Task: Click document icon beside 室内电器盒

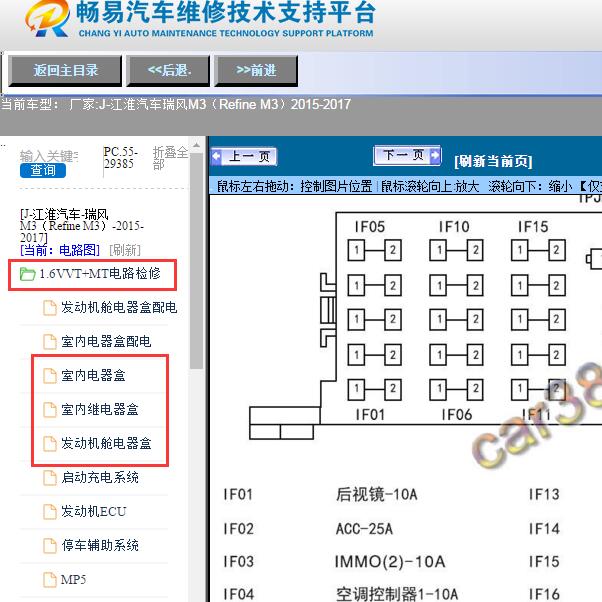Action: [50, 376]
